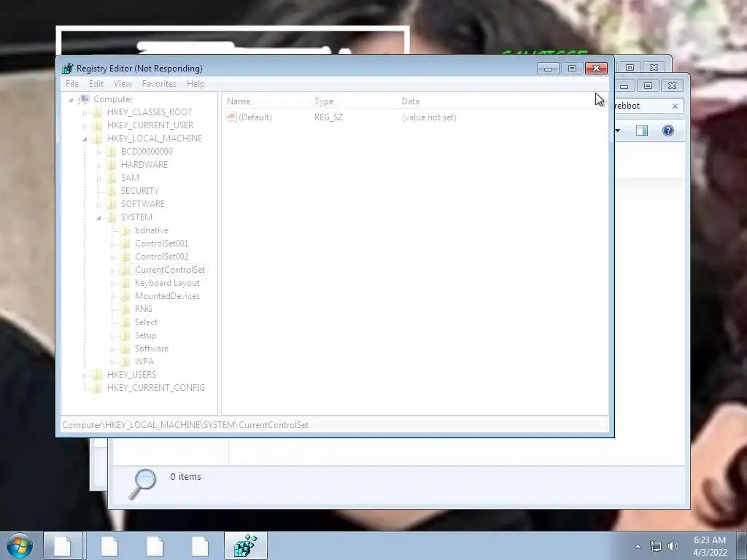Show hidden tray icons
The height and width of the screenshot is (560, 747).
click(638, 546)
